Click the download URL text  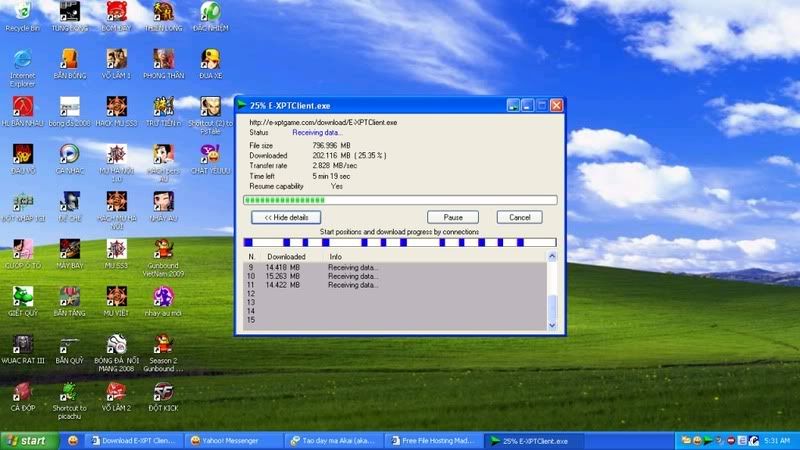pyautogui.click(x=323, y=122)
